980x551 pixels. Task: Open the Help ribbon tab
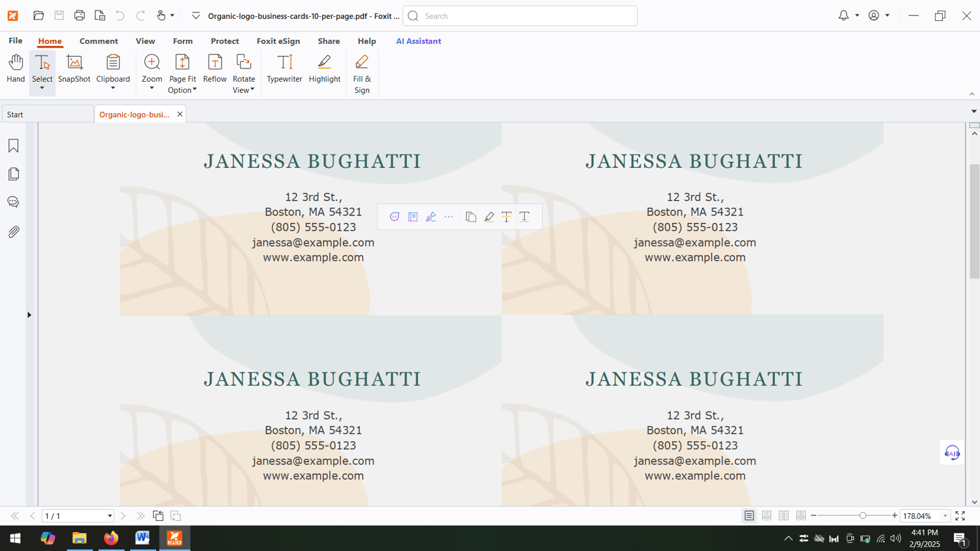click(x=367, y=41)
